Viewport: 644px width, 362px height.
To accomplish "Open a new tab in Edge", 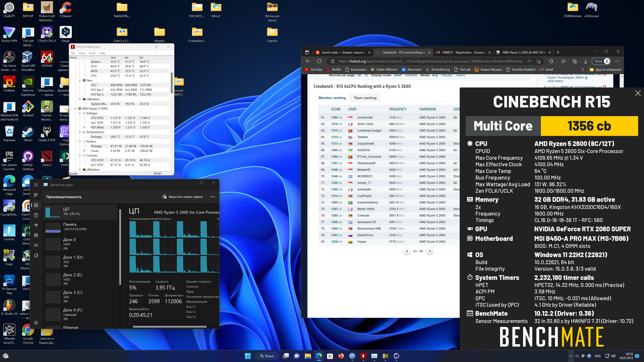I will (x=558, y=52).
